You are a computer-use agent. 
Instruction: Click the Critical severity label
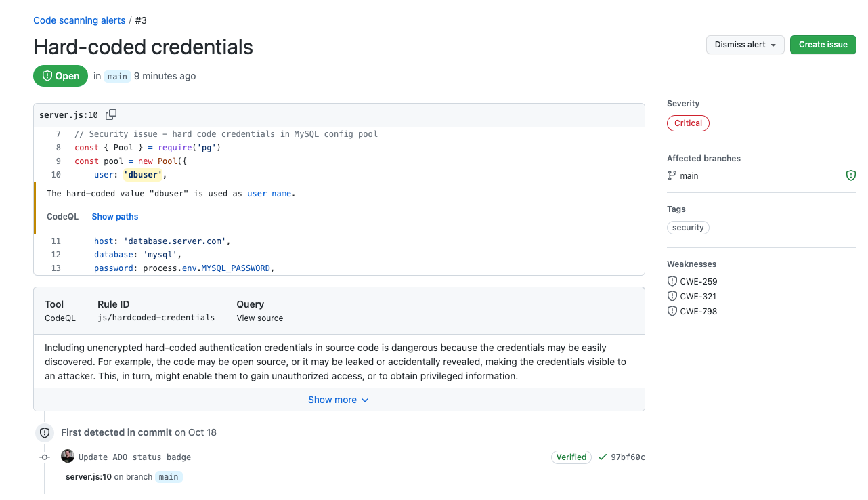[688, 123]
